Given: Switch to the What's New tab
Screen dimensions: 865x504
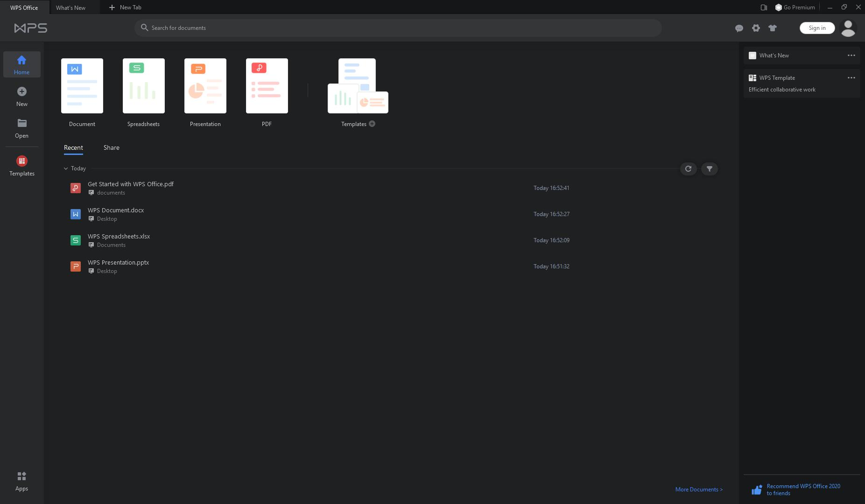Looking at the screenshot, I should 70,7.
